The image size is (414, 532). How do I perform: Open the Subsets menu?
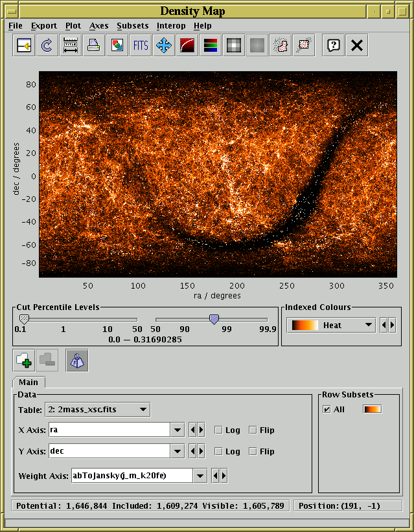(132, 26)
